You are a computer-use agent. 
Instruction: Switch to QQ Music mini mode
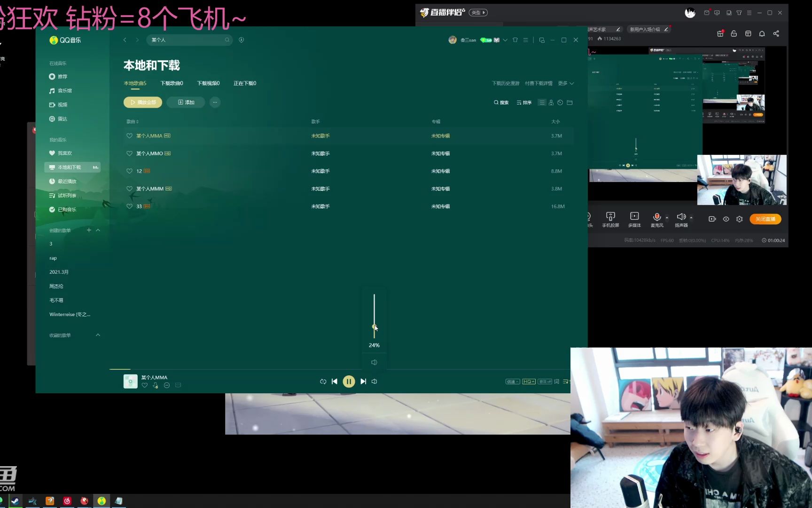click(542, 40)
